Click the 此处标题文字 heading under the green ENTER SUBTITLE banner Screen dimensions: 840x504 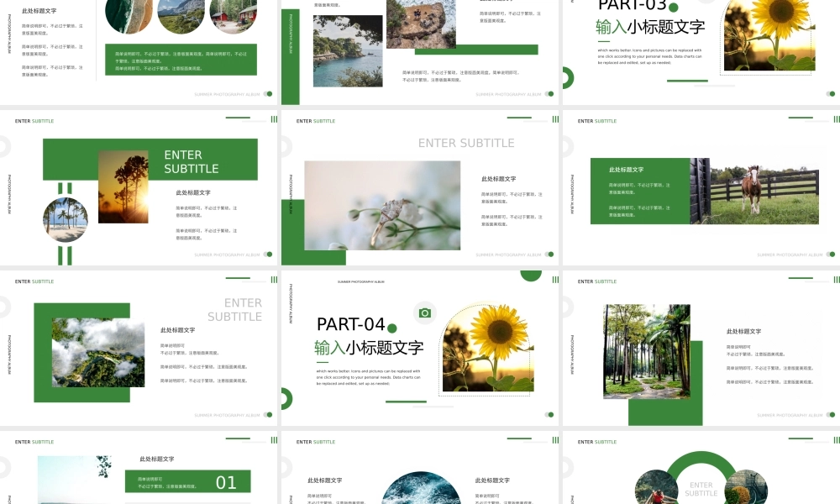point(193,192)
